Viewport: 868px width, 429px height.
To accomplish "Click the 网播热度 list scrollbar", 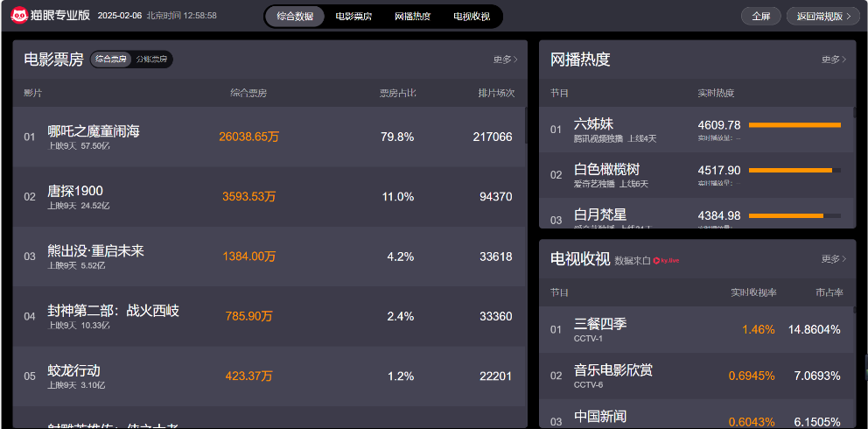I will [x=854, y=112].
